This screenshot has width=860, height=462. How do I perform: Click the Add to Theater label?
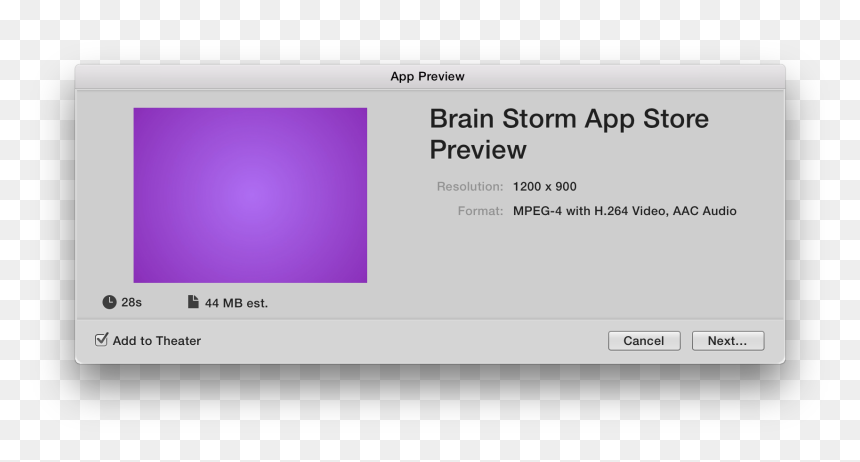click(x=157, y=341)
